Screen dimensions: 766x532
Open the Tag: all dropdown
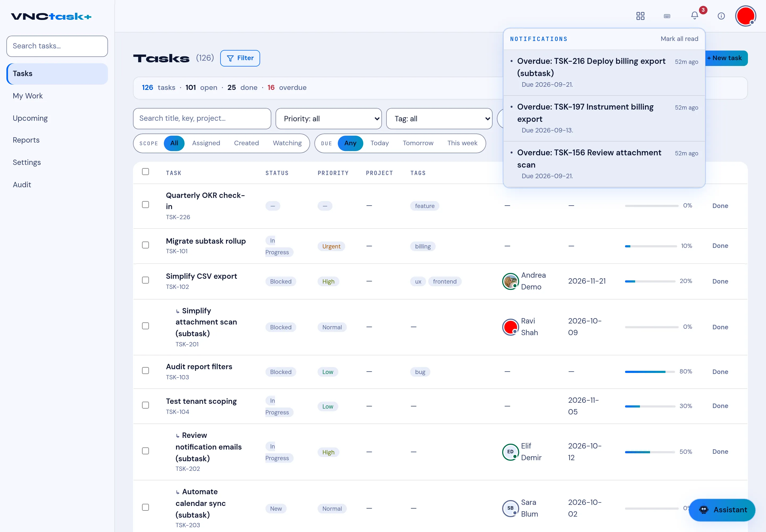(x=439, y=119)
